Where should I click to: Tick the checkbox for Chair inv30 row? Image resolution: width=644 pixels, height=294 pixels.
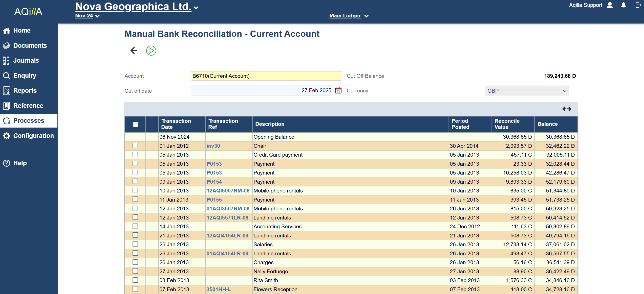coord(135,145)
